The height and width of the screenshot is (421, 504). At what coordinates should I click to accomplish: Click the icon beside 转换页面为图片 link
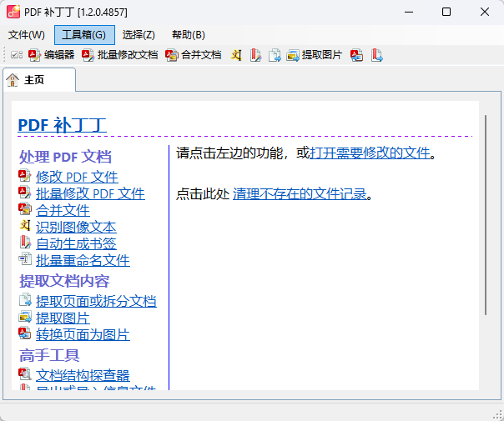point(25,333)
